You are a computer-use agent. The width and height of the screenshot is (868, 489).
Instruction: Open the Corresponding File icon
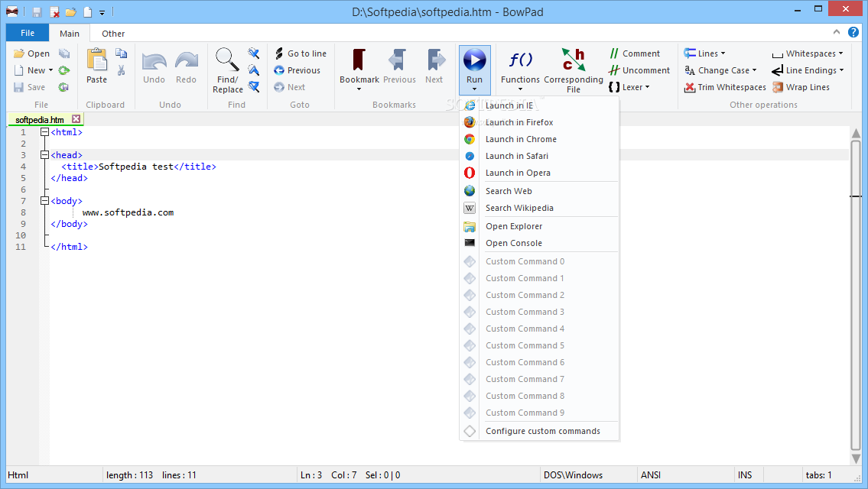[x=573, y=59]
